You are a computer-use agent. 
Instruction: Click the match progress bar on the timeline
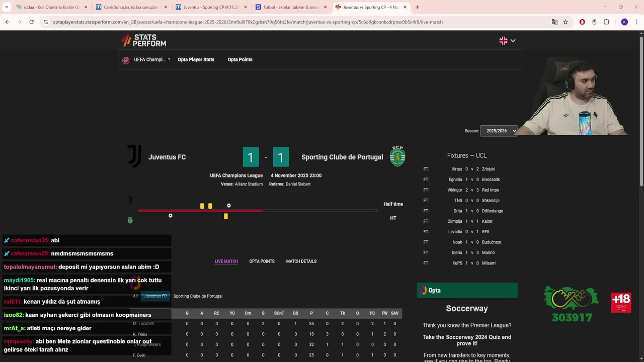[258, 211]
